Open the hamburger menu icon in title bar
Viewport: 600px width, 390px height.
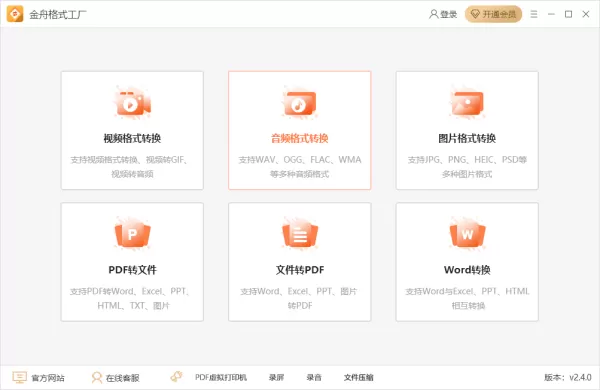[x=534, y=14]
